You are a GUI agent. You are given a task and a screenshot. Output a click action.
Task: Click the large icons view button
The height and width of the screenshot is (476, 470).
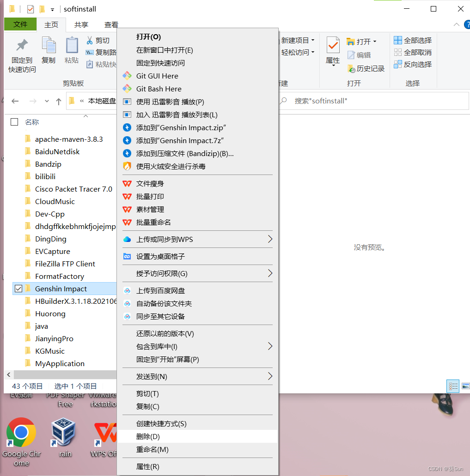[465, 386]
